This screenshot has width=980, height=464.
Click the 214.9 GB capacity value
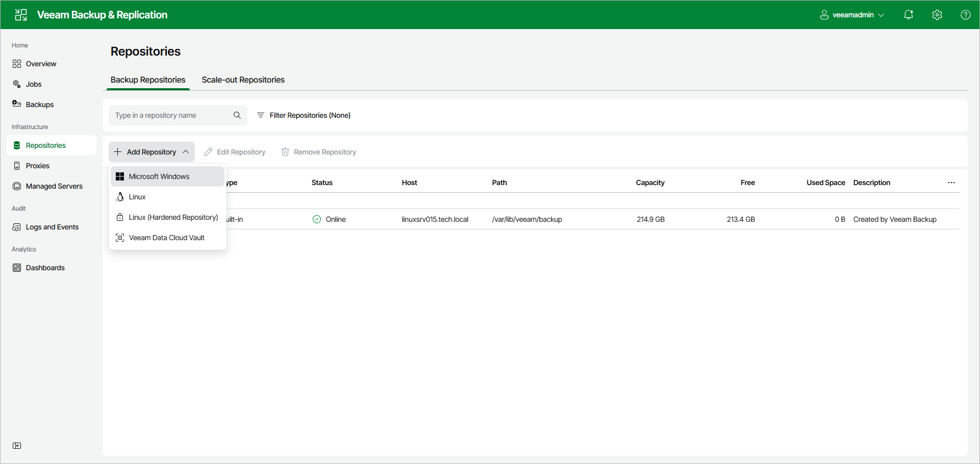[650, 219]
